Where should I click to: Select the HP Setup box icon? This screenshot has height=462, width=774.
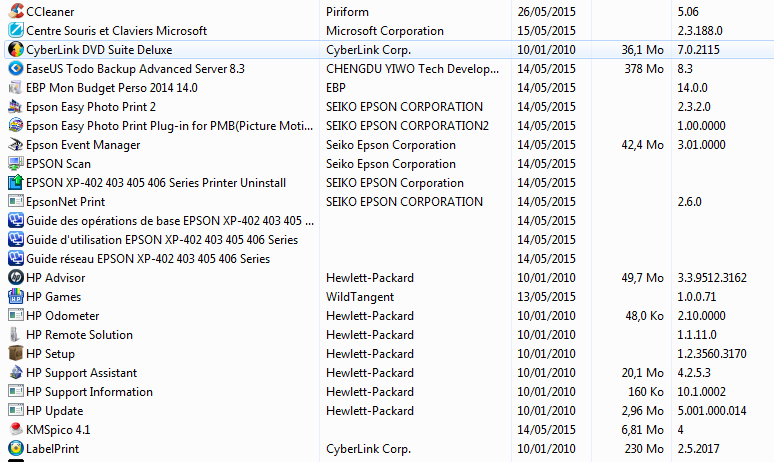click(x=16, y=353)
